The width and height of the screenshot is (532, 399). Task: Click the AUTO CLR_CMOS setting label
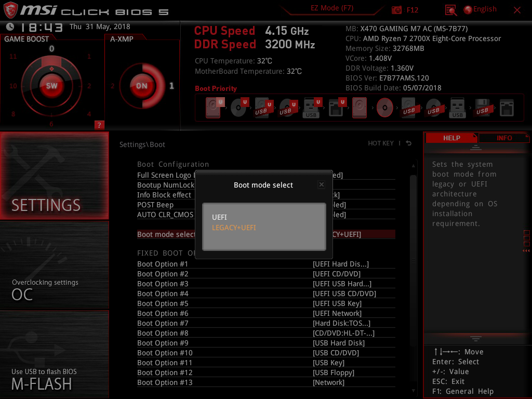coord(165,215)
